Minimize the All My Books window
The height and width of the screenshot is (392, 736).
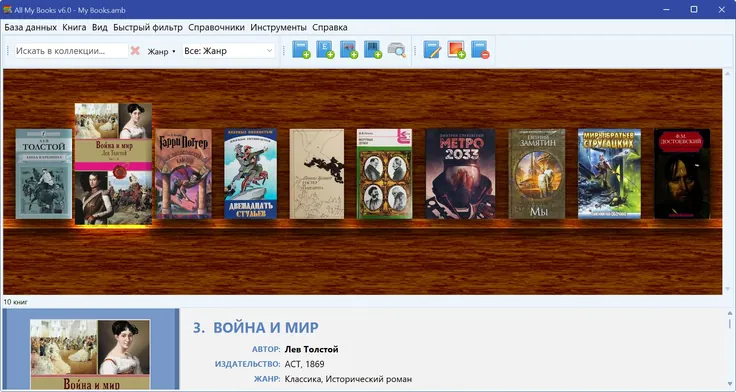[666, 9]
